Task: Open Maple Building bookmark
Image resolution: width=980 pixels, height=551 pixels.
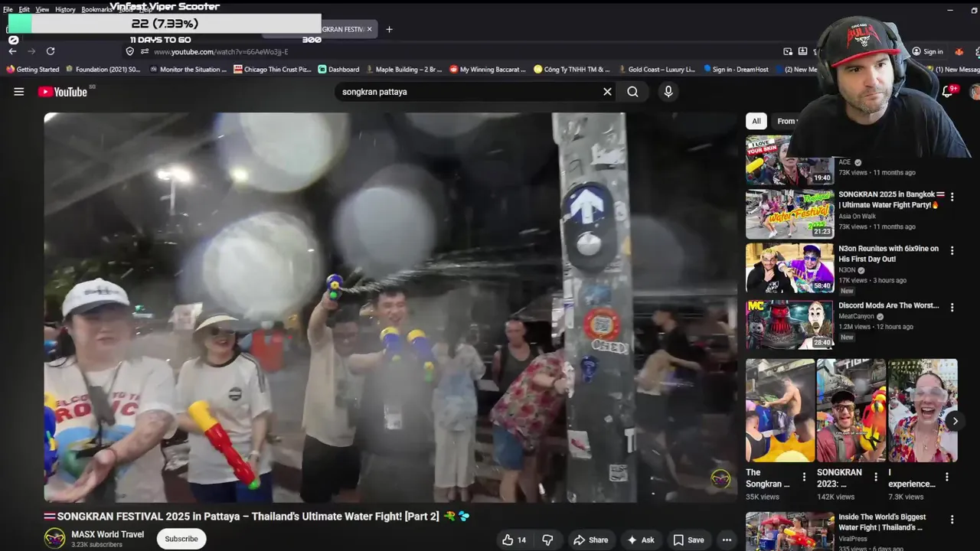Action: click(403, 69)
